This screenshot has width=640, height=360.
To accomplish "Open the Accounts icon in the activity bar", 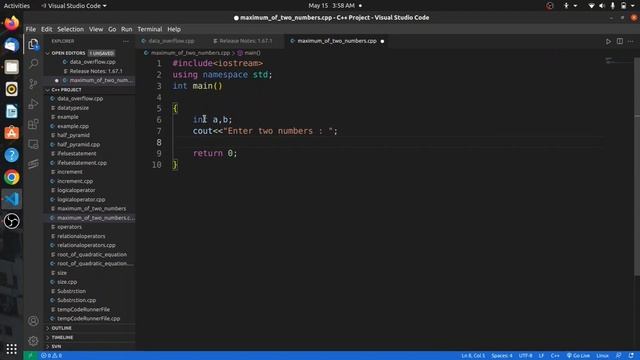I will pos(33,321).
